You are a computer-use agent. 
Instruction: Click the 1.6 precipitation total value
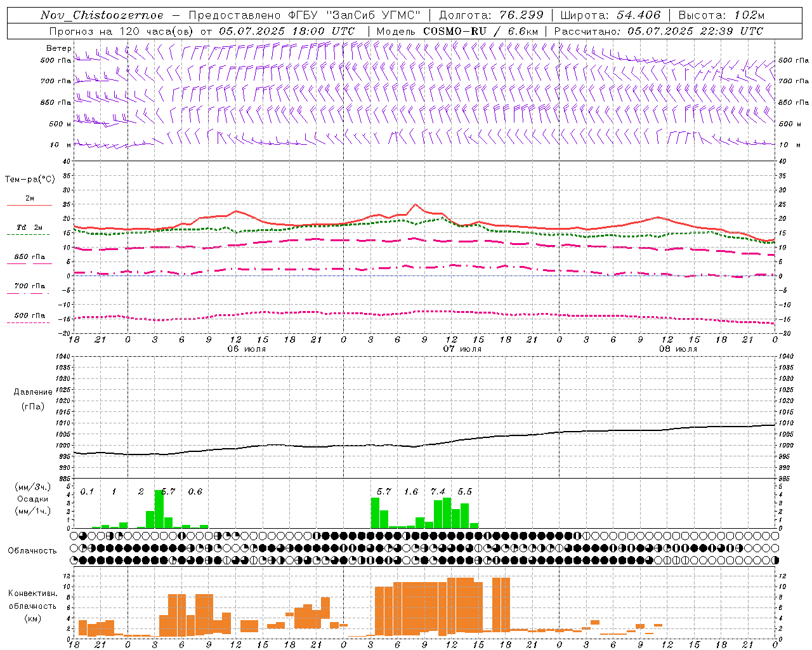pyautogui.click(x=411, y=492)
